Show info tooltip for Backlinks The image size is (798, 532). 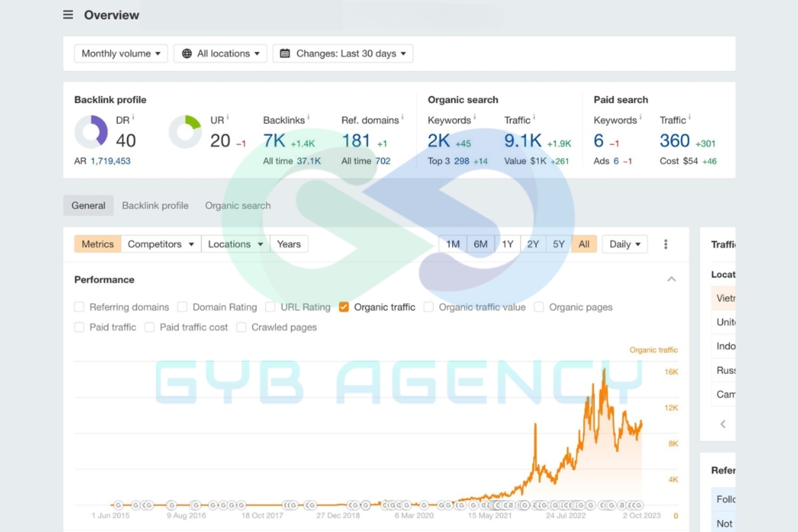(308, 117)
